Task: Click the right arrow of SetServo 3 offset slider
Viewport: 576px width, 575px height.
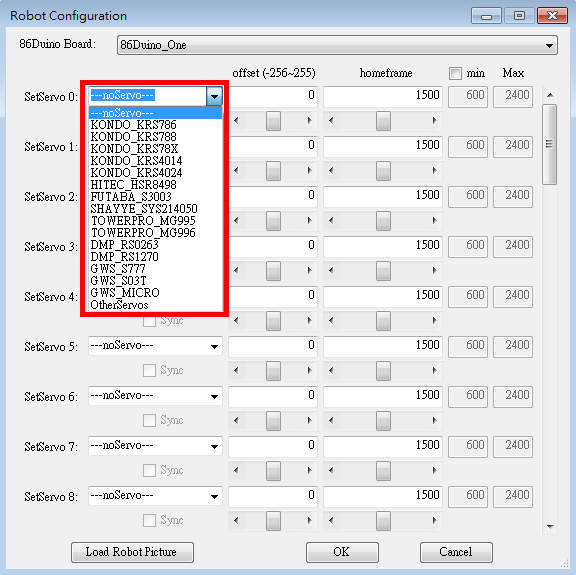Action: [309, 270]
